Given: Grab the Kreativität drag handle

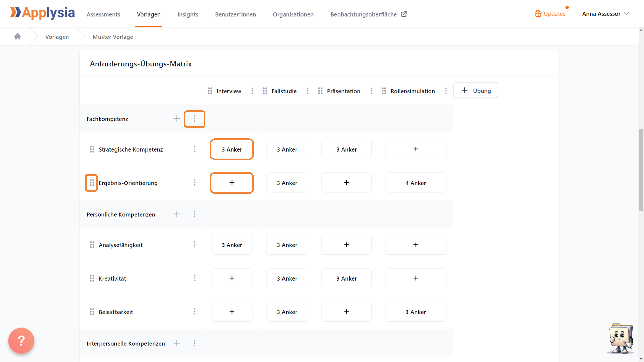Looking at the screenshot, I should tap(92, 278).
